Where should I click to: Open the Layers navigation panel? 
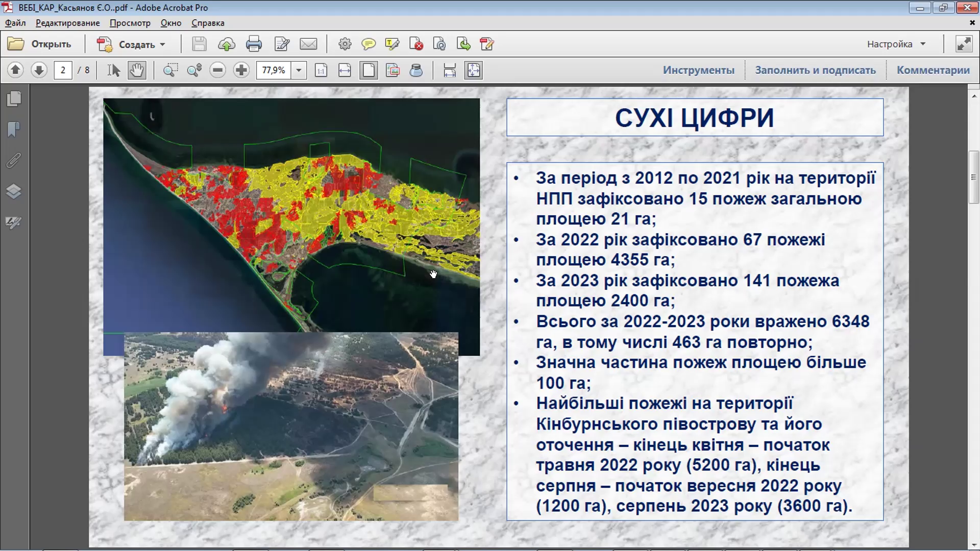tap(14, 191)
